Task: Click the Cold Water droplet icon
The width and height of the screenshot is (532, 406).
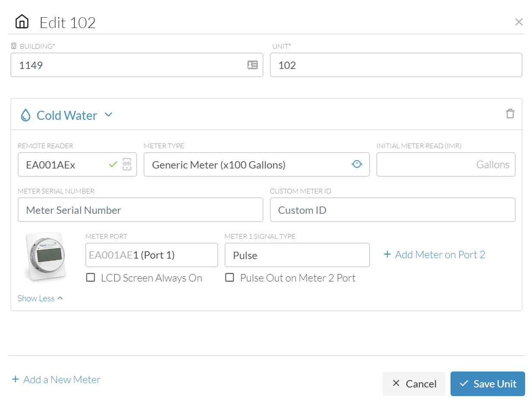Action: 26,115
